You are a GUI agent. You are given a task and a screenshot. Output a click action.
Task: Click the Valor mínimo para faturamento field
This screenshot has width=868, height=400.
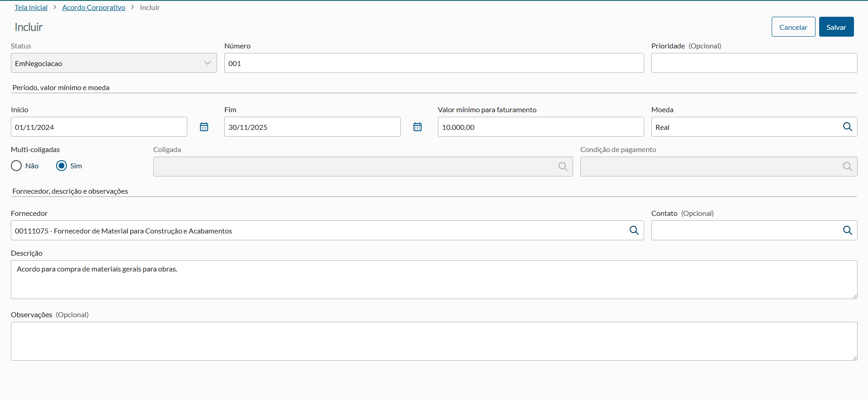click(541, 127)
